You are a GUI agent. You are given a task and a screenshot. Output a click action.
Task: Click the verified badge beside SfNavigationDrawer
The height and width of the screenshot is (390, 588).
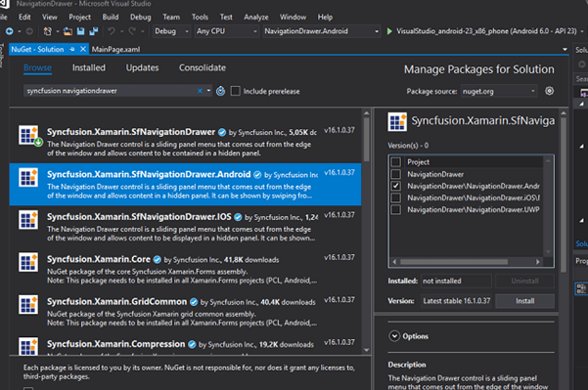(x=222, y=132)
